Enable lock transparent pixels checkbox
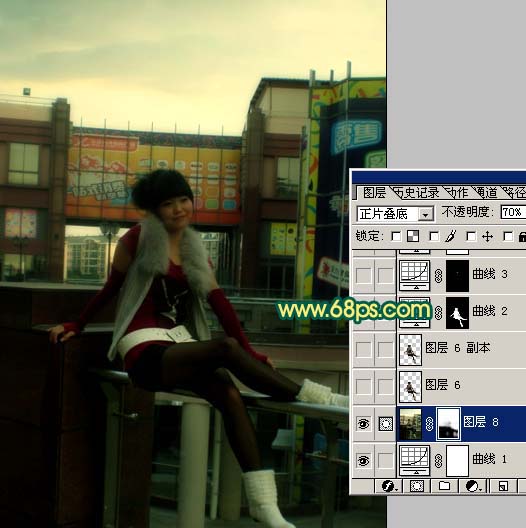 (x=396, y=236)
